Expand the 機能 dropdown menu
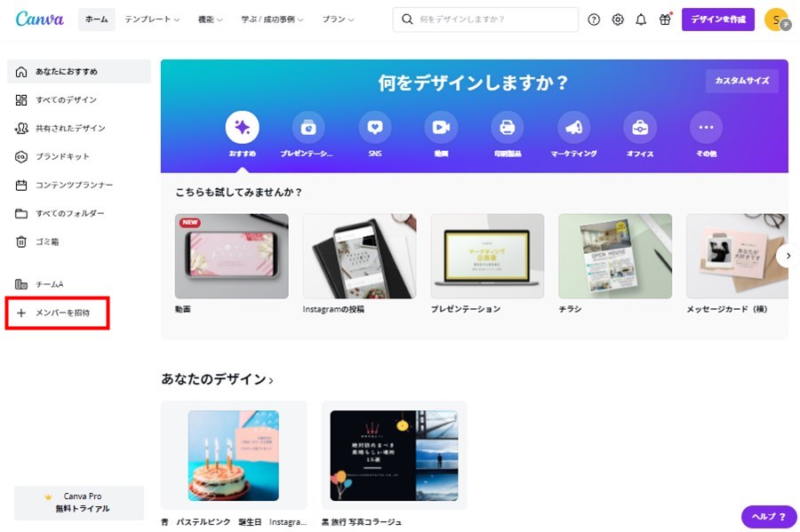The height and width of the screenshot is (532, 800). tap(210, 20)
